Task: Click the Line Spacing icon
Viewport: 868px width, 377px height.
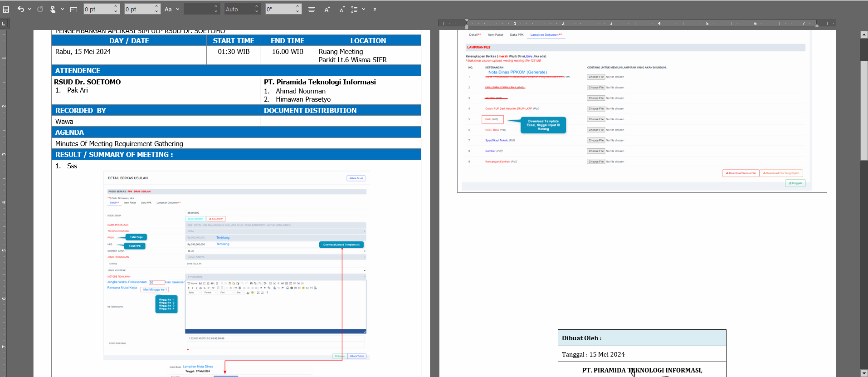Action: (x=354, y=9)
